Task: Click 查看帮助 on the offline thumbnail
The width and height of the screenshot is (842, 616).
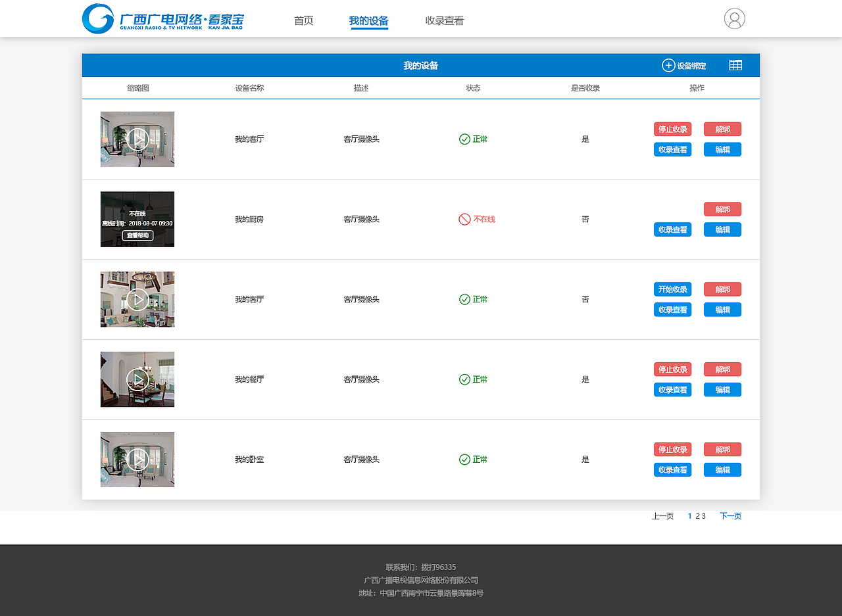Action: click(x=137, y=235)
